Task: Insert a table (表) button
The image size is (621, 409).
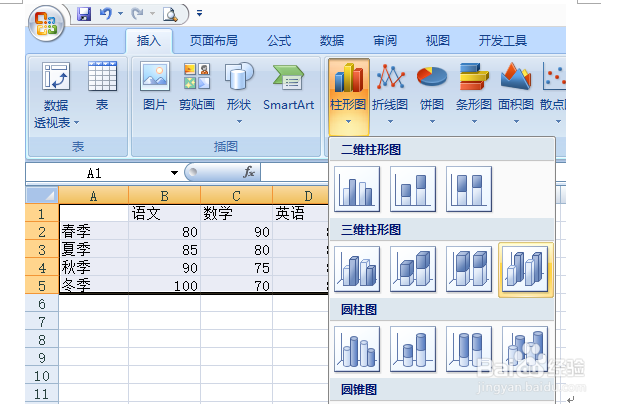Action: coord(102,87)
